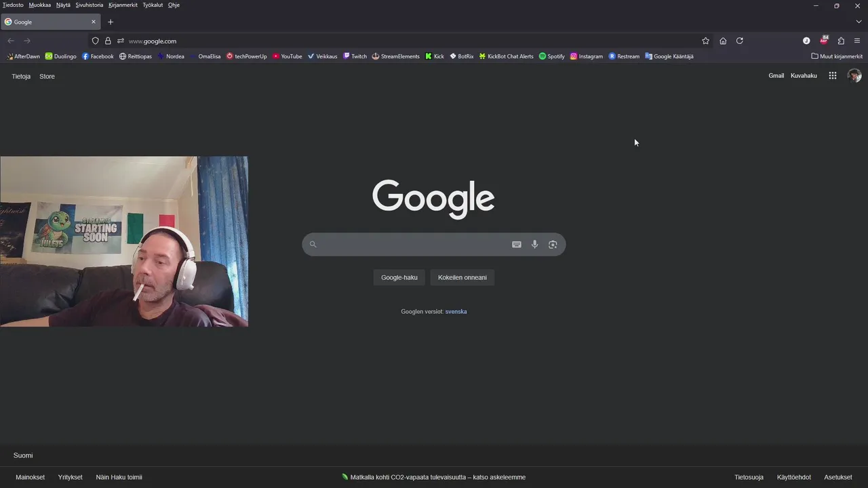
Task: Open the on-screen keyboard icon in the search box
Action: (517, 245)
